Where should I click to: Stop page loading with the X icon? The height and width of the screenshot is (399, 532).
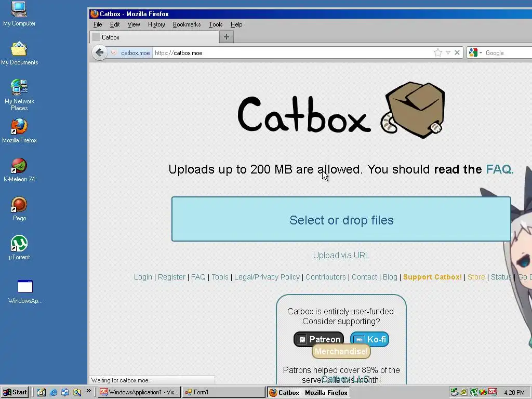[x=457, y=52]
